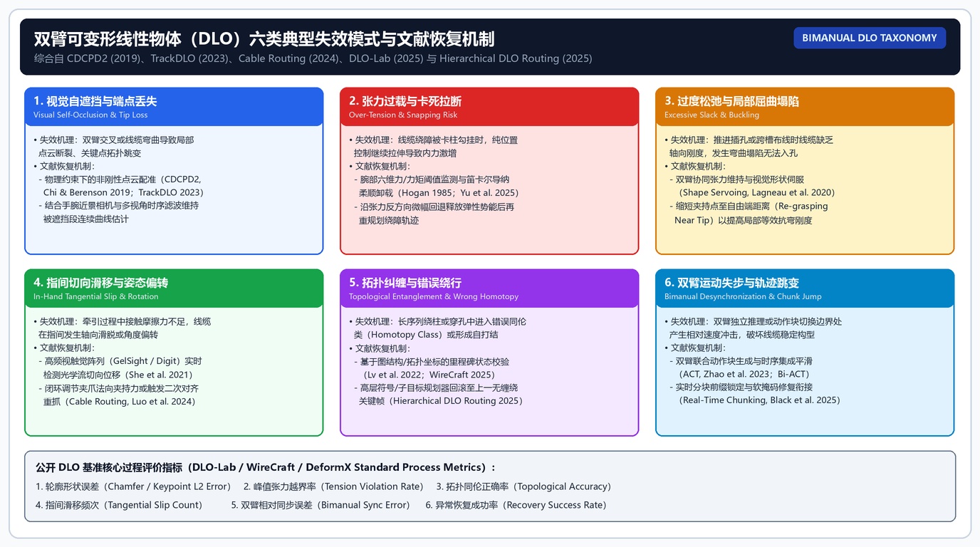Click the Visual Self-Occlusion & Tip Loss subtitle
Image resolution: width=980 pixels, height=547 pixels.
(x=90, y=115)
